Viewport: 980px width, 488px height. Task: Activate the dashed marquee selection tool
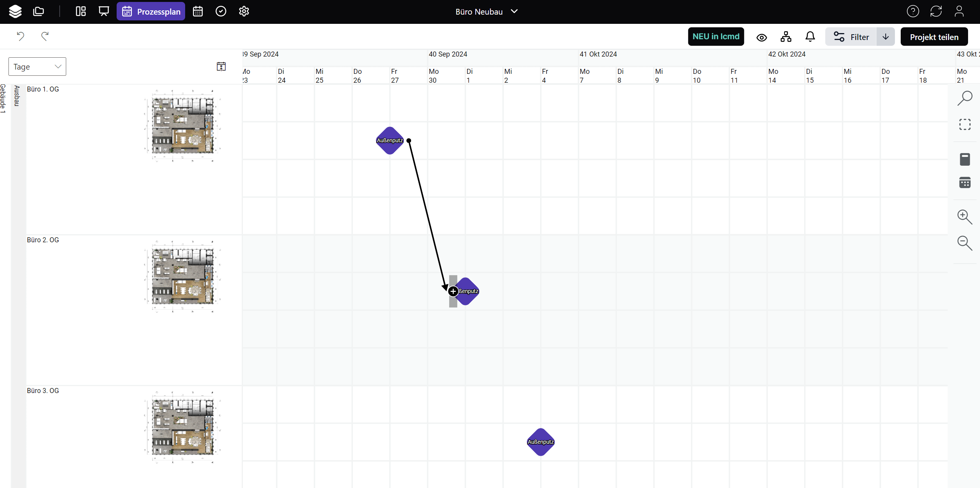pos(965,125)
